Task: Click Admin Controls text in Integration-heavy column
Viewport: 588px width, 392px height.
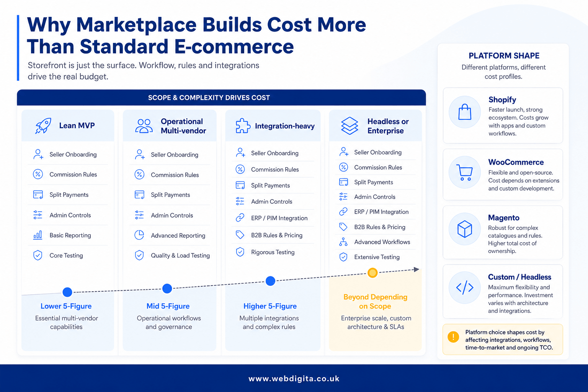Action: [272, 201]
